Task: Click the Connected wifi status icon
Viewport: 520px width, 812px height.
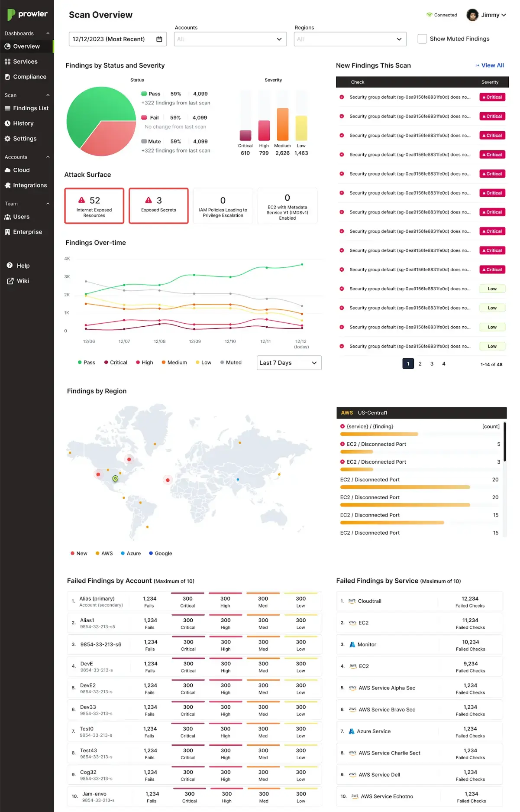Action: [x=429, y=15]
